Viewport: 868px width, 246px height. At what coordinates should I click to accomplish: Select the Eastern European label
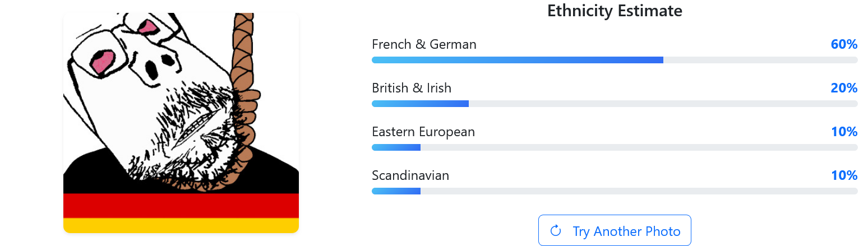point(423,132)
